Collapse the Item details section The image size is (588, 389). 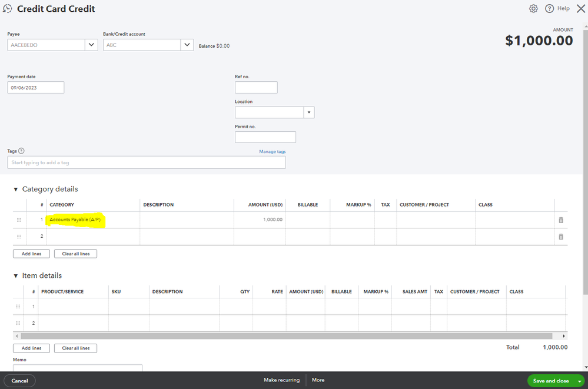[x=16, y=276]
